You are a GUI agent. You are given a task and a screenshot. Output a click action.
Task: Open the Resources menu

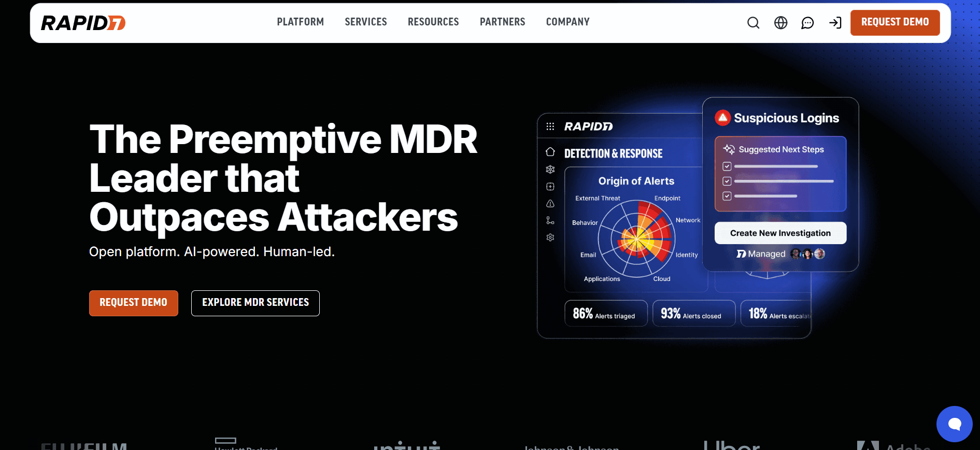433,22
